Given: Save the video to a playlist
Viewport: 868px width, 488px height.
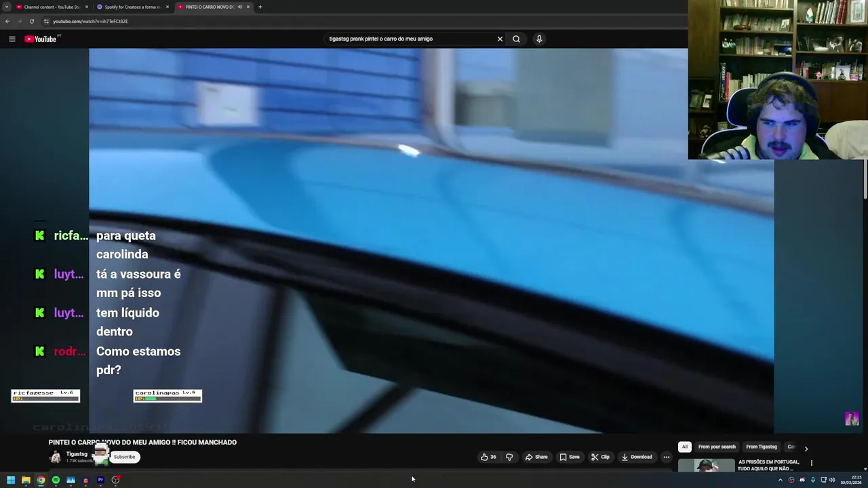Looking at the screenshot, I should (570, 457).
